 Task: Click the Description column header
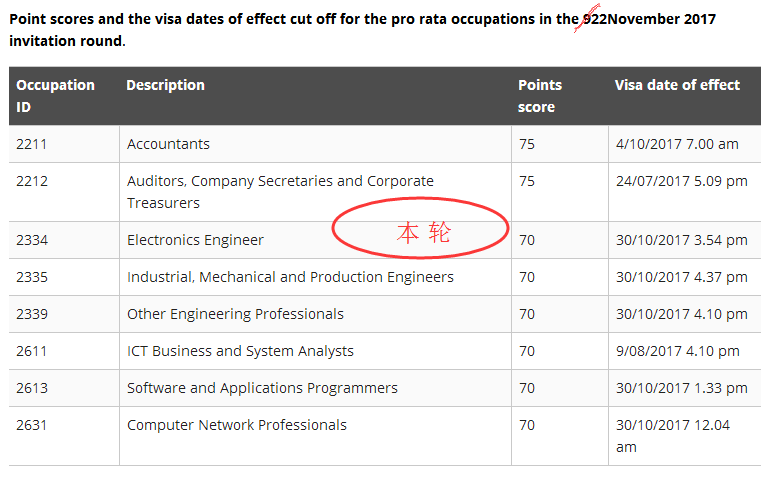coord(165,85)
